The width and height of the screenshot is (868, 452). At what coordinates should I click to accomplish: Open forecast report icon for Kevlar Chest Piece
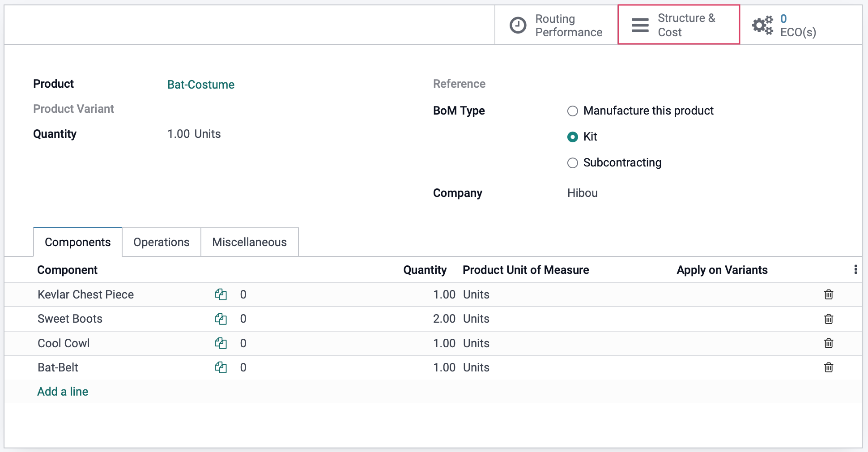coord(221,294)
